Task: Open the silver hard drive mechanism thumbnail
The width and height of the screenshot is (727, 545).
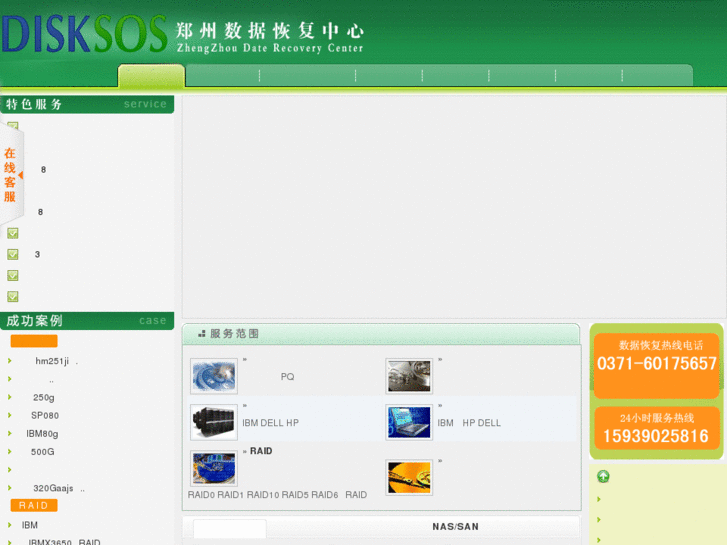Action: click(409, 376)
